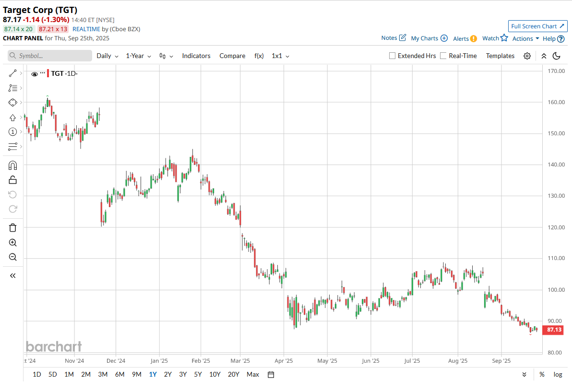Select the trend line drawing tool
Screen dimensions: 572x392
(x=12, y=73)
